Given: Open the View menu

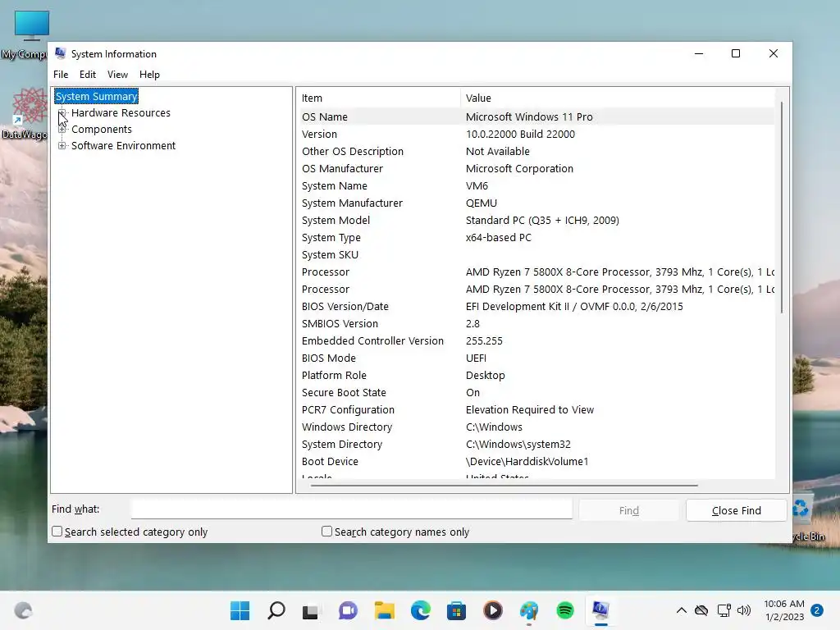Looking at the screenshot, I should pyautogui.click(x=117, y=75).
